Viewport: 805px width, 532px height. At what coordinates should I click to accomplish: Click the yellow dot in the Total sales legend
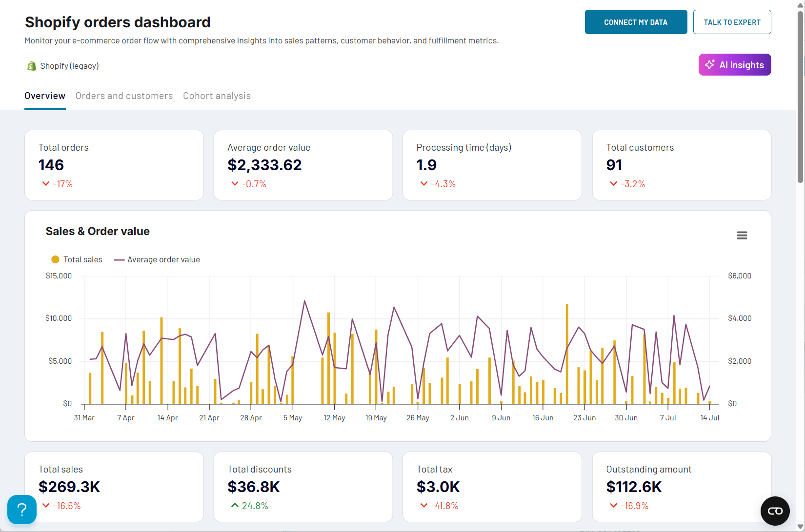pos(55,259)
